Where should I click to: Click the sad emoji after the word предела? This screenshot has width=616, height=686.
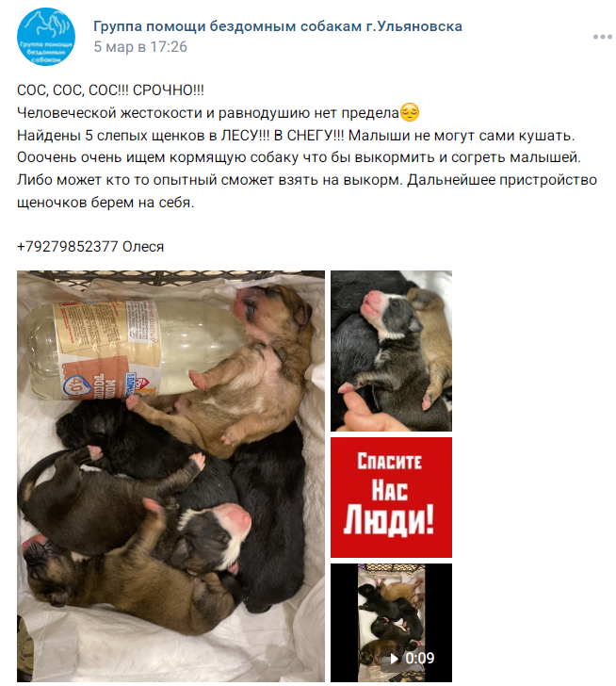tap(410, 112)
